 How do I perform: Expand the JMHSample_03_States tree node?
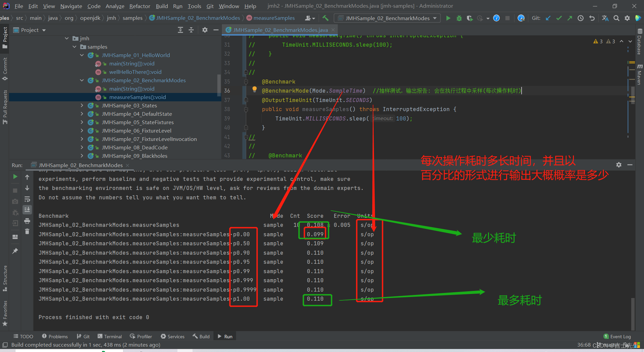pos(82,105)
